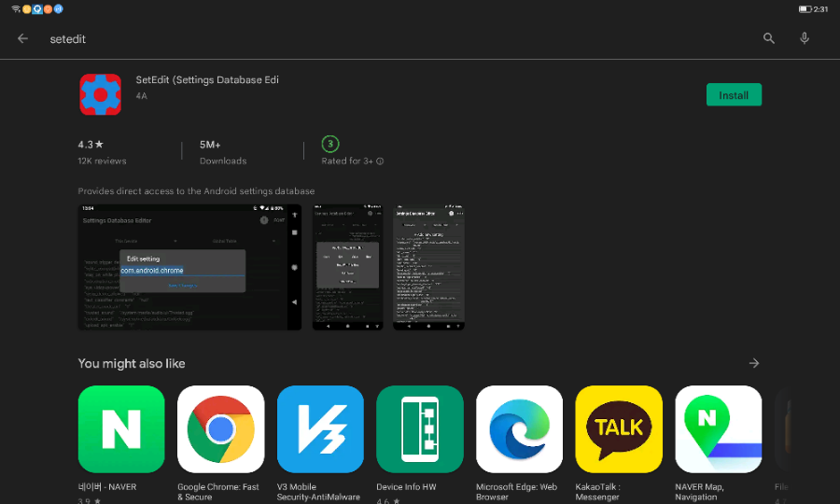Screen dimensions: 840x504
Task: Open the content rating info icon
Action: pyautogui.click(x=380, y=161)
